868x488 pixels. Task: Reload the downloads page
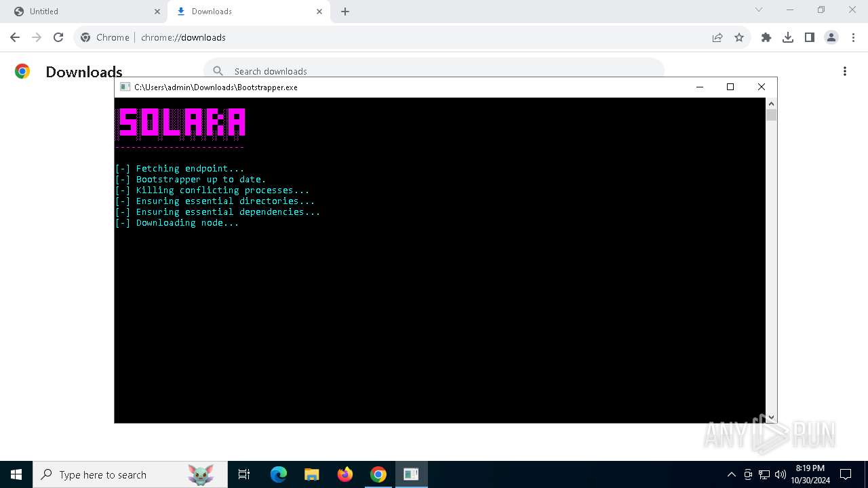pyautogui.click(x=58, y=37)
